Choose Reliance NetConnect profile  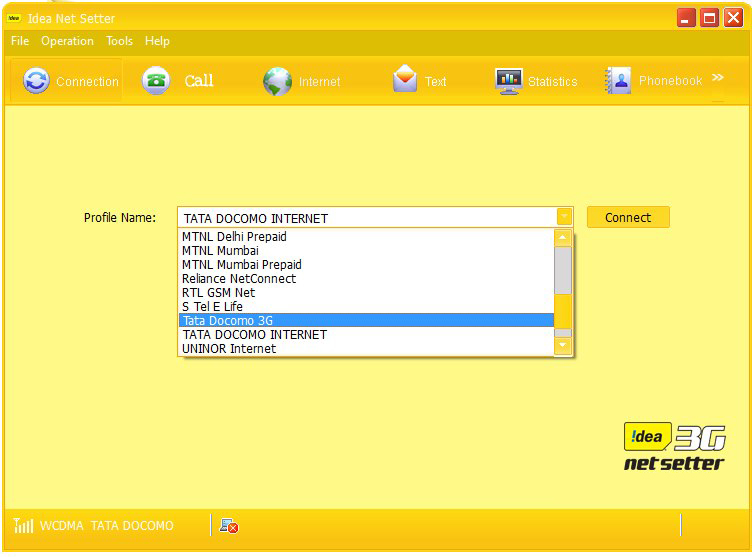366,278
